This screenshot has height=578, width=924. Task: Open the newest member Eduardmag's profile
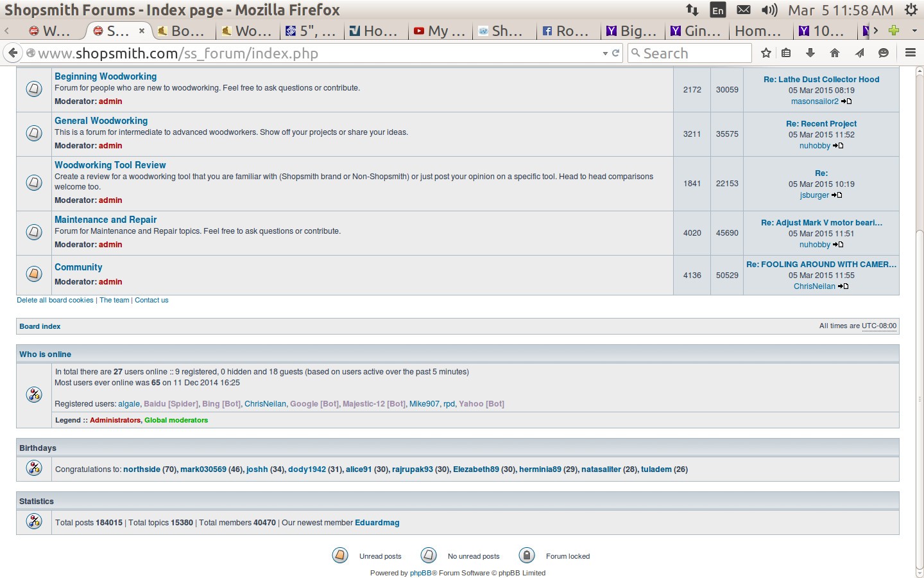[x=377, y=523]
